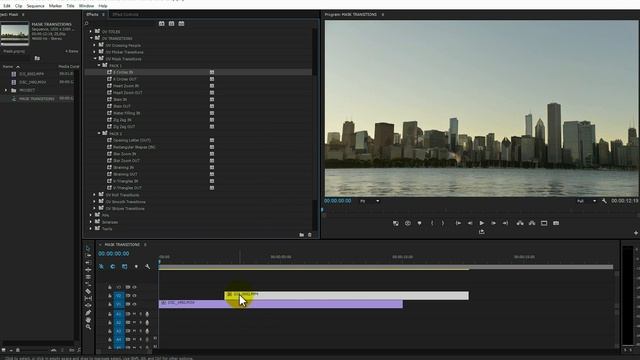Select Heart Zoom IN transition preset
This screenshot has width=640, height=360.
tap(126, 86)
